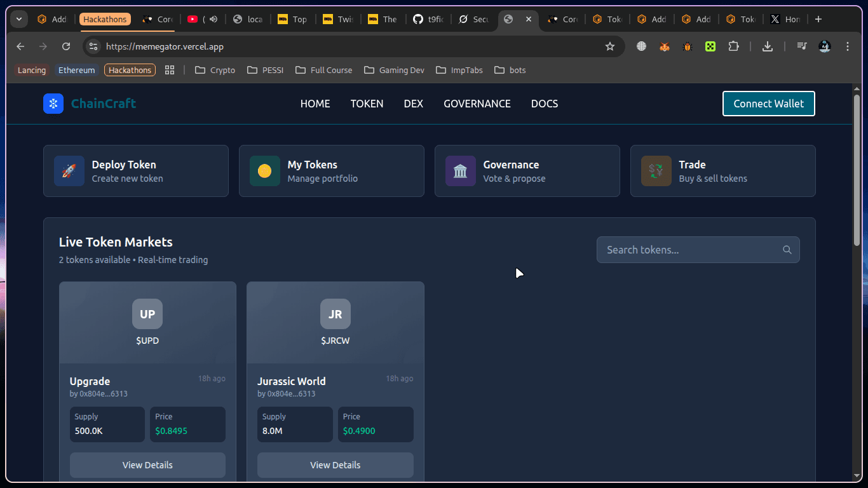This screenshot has height=488, width=868.
Task: Open the browser Downloads icon
Action: coord(768,46)
